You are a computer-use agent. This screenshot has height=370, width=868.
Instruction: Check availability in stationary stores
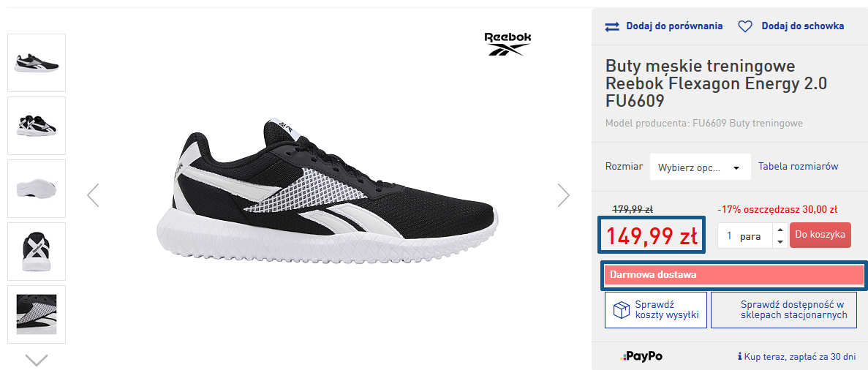click(784, 310)
